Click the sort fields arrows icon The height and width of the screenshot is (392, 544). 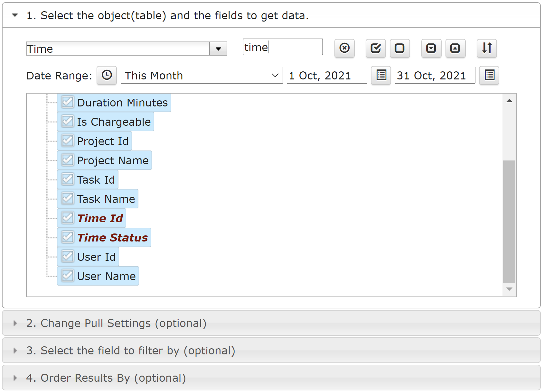click(x=487, y=48)
